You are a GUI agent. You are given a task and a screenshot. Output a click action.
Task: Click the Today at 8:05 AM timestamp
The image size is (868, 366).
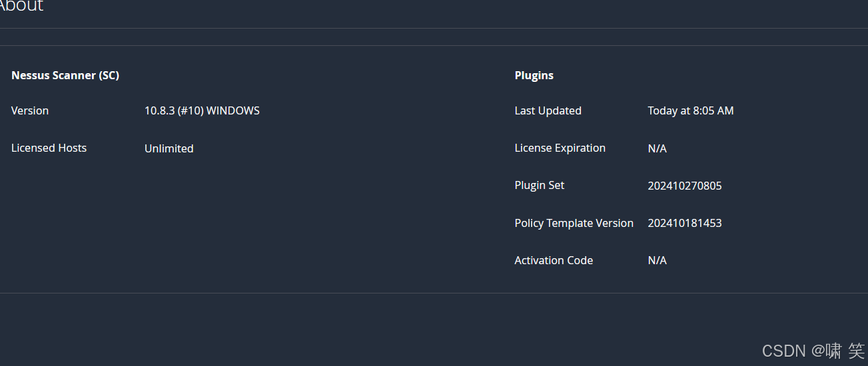pyautogui.click(x=690, y=111)
